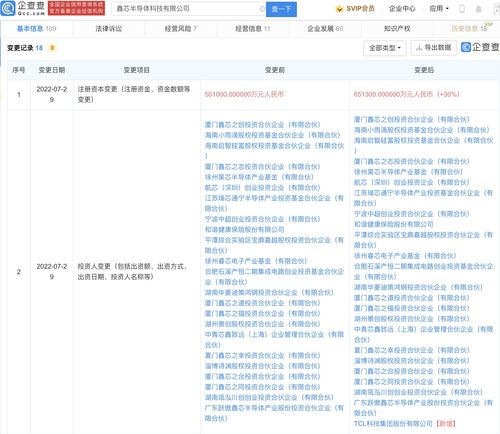500x434 pixels.
Task: Click the search input containing 鑫芯半导体科技有限公司
Action: [188, 9]
